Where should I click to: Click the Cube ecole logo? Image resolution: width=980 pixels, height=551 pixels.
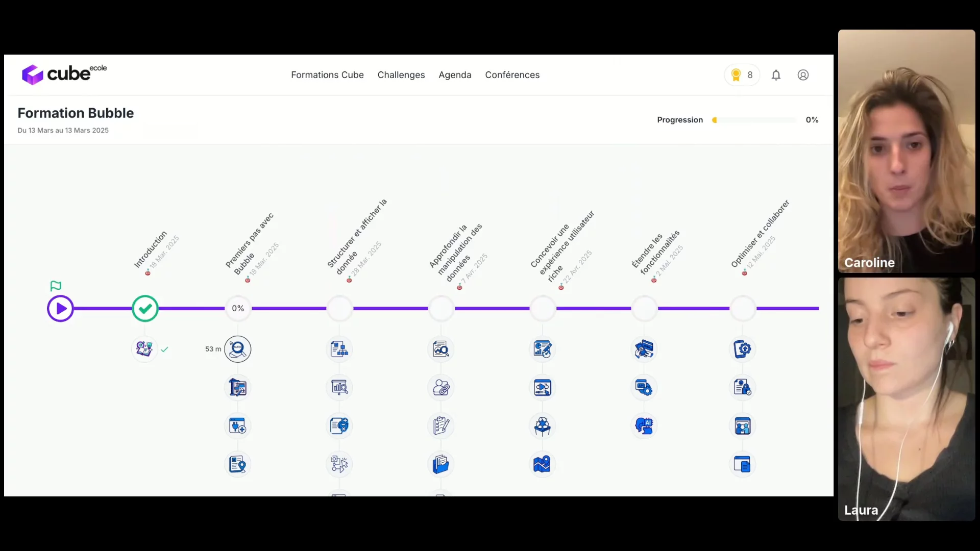pos(64,74)
